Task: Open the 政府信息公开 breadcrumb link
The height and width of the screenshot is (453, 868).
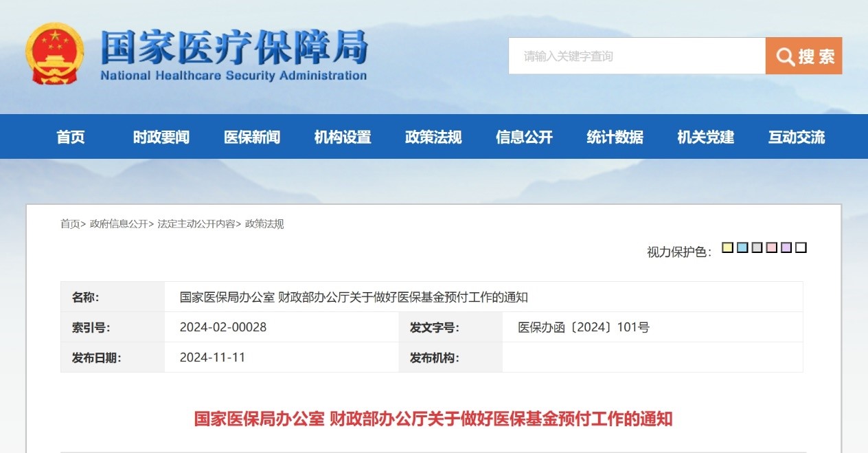Action: [119, 223]
